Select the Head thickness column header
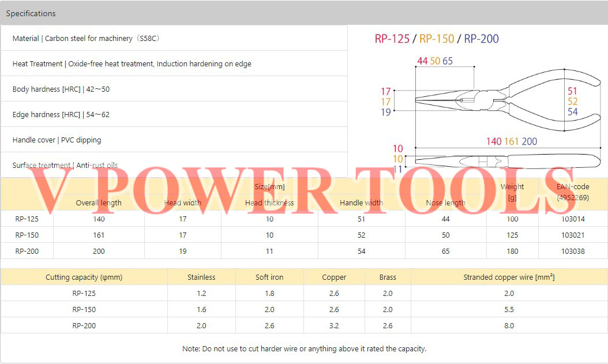Image resolution: width=608 pixels, height=364 pixels. tap(269, 203)
